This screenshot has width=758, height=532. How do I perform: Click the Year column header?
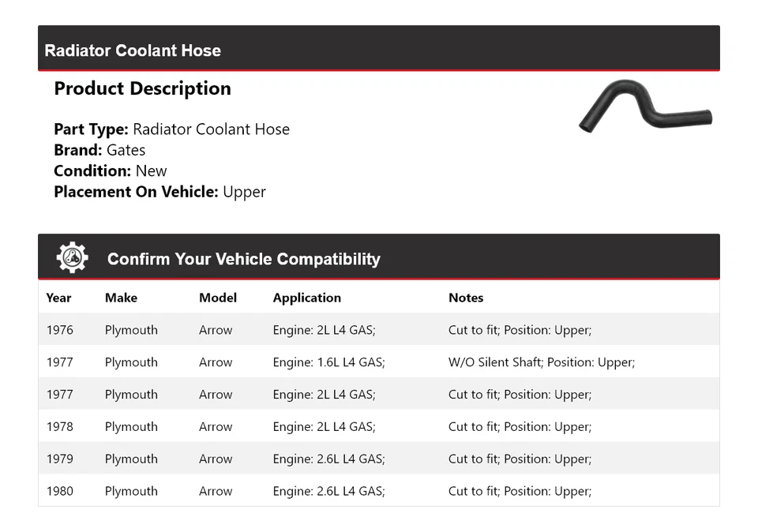click(x=58, y=298)
